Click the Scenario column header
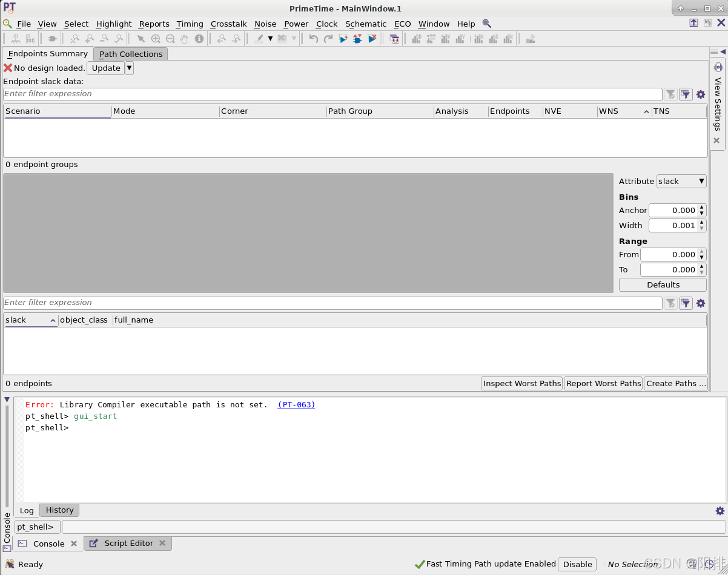Image resolution: width=728 pixels, height=575 pixels. point(58,111)
